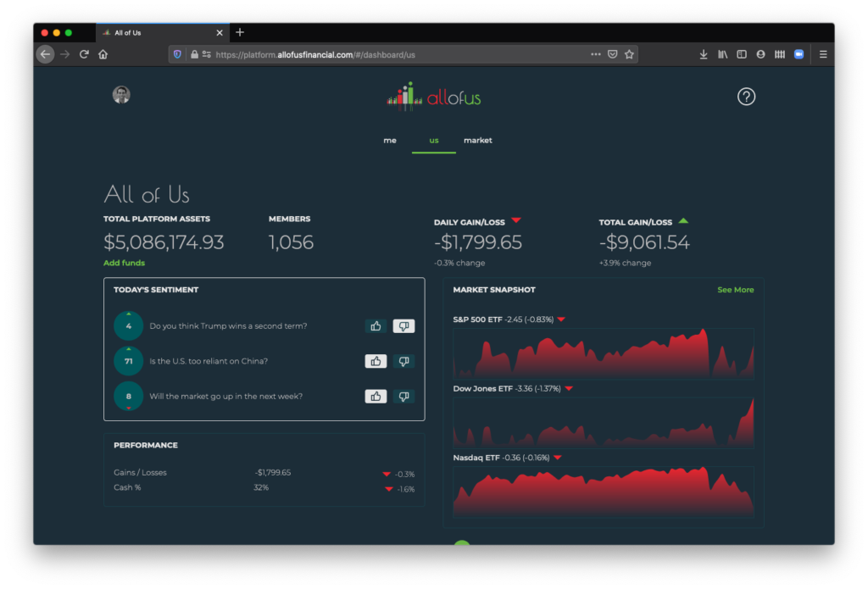Viewport: 868px width, 589px height.
Task: Bookmark this page with star icon
Action: [629, 54]
